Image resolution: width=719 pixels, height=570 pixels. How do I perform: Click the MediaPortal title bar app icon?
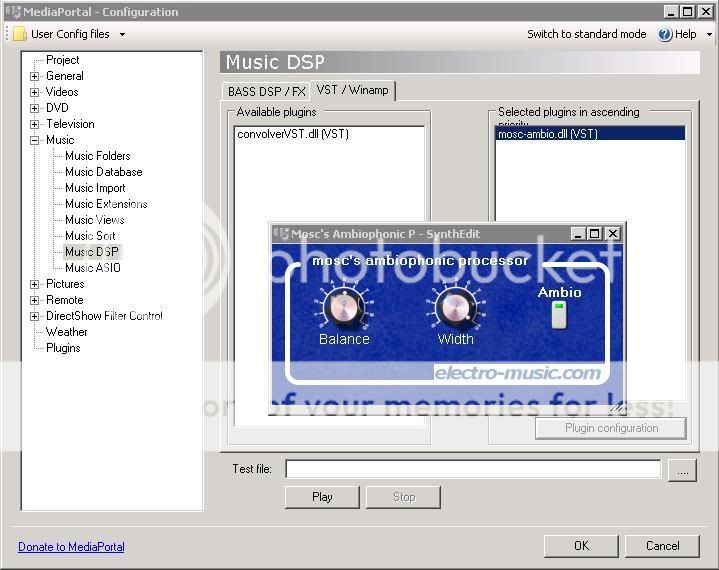coord(13,12)
